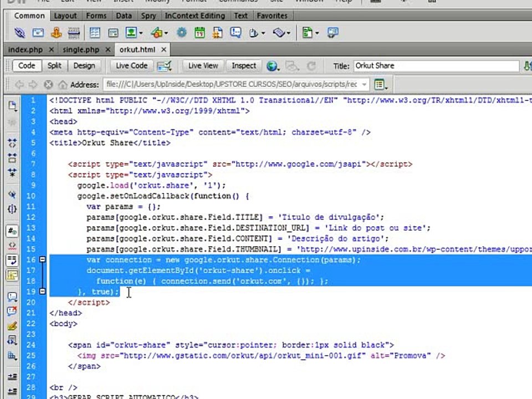Click the Templates insert icon
This screenshot has height=399, width=532.
(x=308, y=33)
